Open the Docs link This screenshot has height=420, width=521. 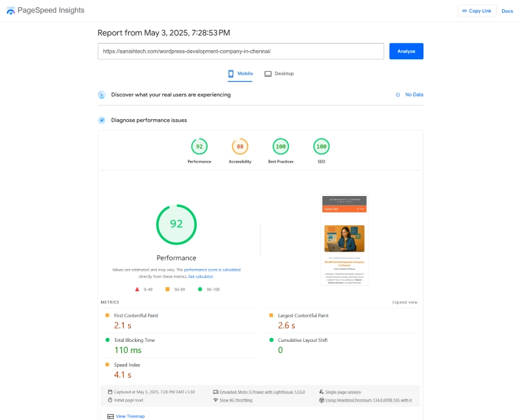[507, 11]
